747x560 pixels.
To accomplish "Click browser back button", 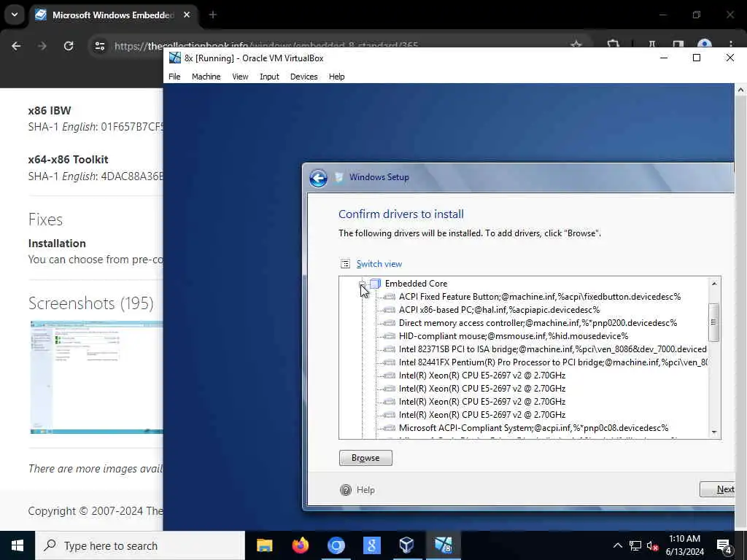I will (16, 46).
